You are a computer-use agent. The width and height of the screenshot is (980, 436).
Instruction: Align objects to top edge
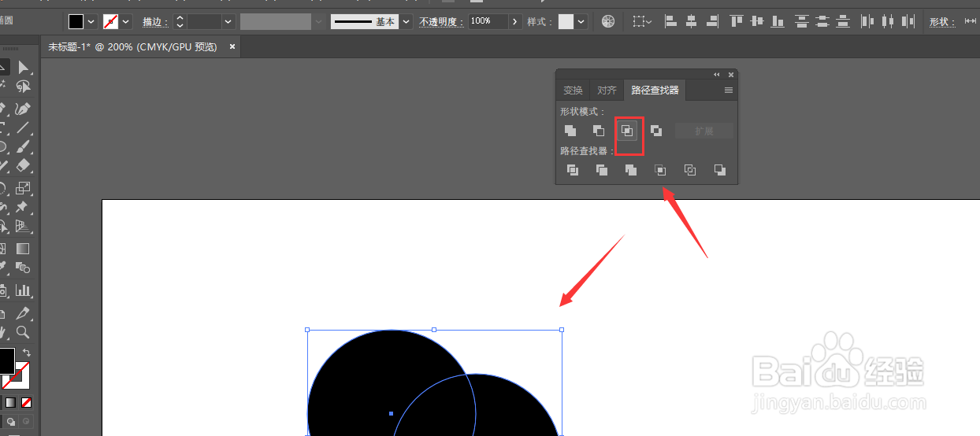click(737, 21)
